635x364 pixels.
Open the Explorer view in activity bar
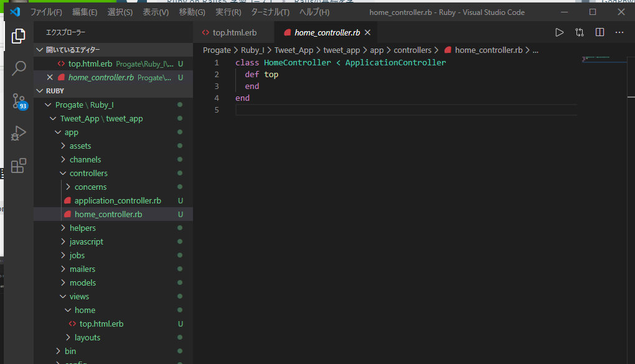pyautogui.click(x=19, y=36)
